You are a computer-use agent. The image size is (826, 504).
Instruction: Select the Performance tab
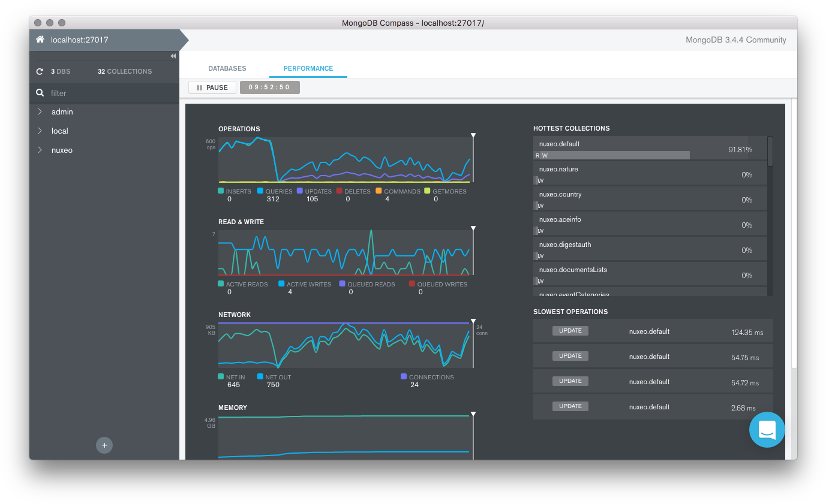click(308, 68)
